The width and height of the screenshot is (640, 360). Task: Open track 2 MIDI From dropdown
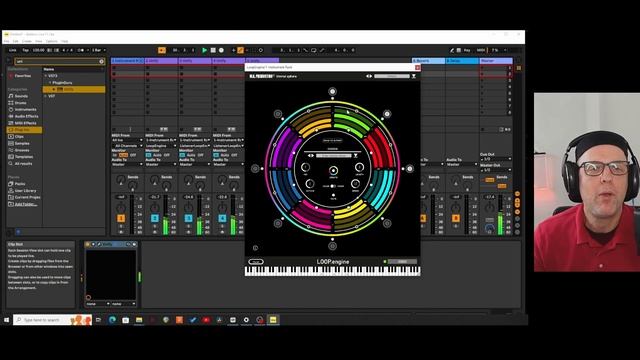[x=161, y=140]
